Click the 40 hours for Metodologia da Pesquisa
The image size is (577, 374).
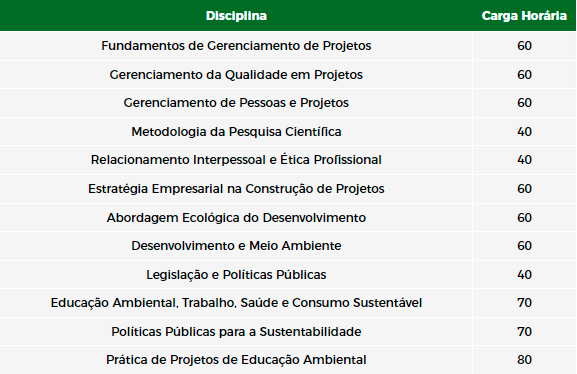coord(524,131)
